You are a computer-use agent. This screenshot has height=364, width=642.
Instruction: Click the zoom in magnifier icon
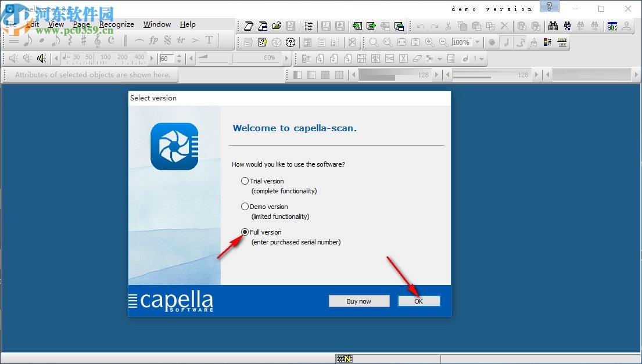pyautogui.click(x=429, y=42)
